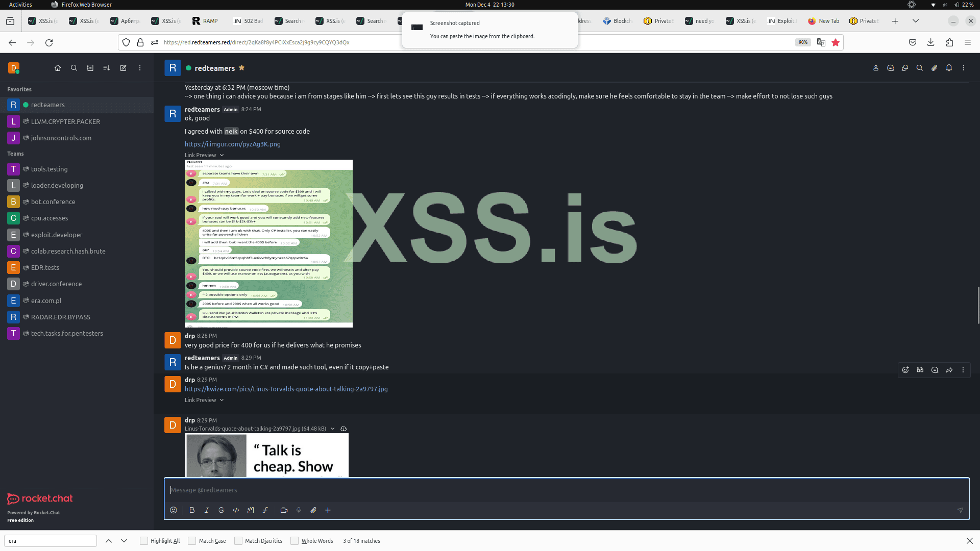Open the inline code formatting icon

pos(236,510)
